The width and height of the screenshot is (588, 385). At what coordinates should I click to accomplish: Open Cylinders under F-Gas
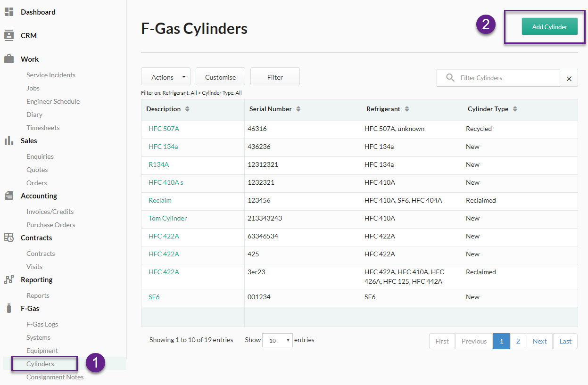(40, 364)
